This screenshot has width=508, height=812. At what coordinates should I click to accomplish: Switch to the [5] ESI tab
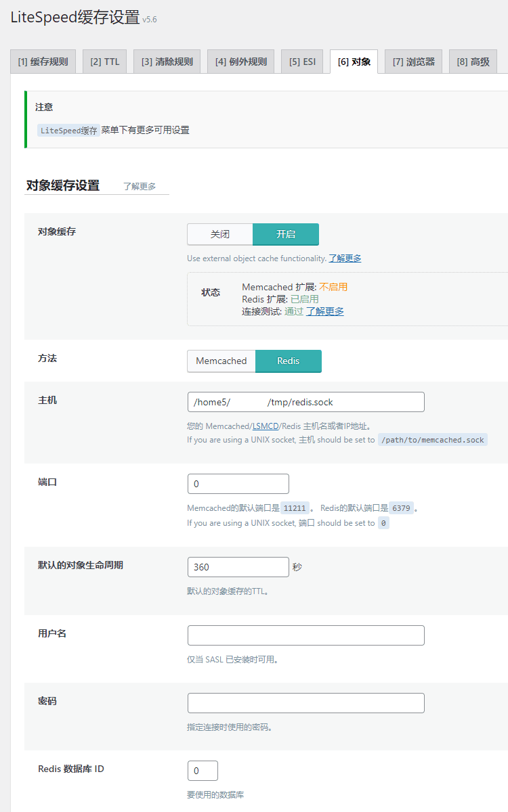pyautogui.click(x=302, y=61)
